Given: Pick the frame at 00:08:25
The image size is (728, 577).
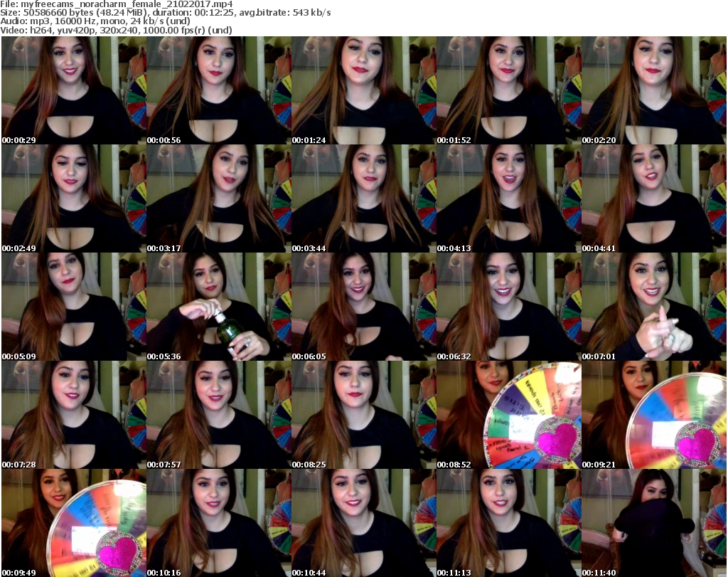Looking at the screenshot, I should click(363, 415).
